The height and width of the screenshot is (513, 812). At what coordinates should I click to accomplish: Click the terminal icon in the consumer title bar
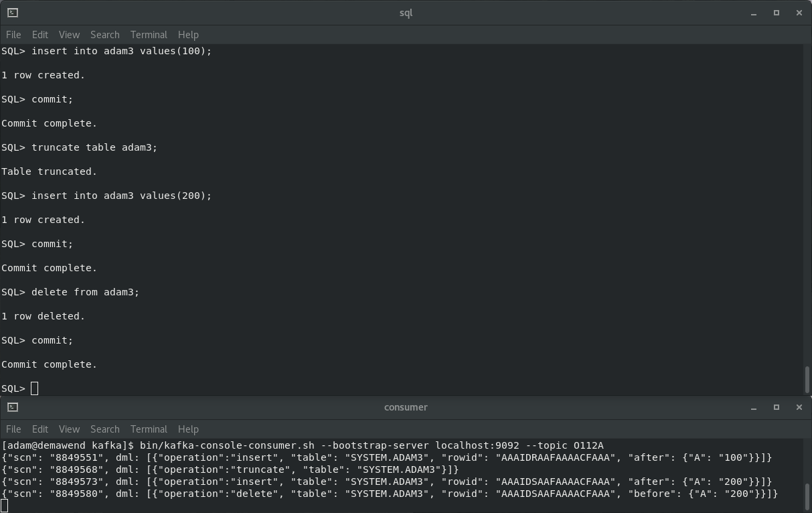tap(12, 407)
